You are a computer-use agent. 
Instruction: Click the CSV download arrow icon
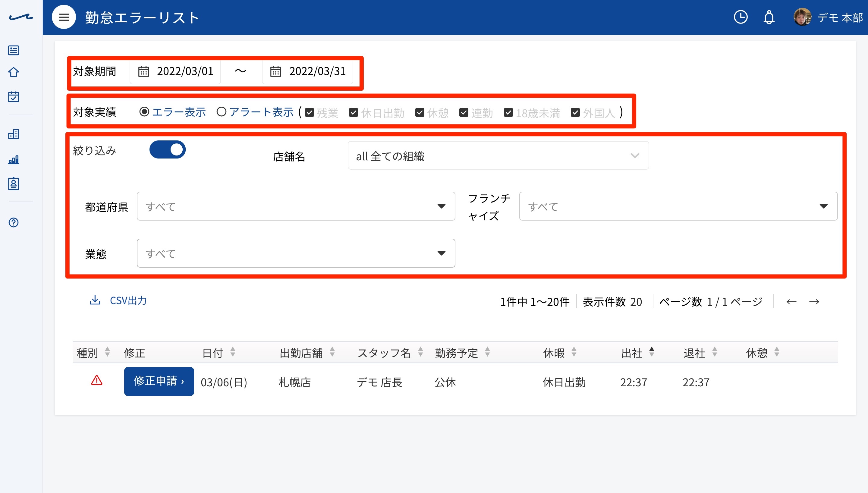click(95, 300)
